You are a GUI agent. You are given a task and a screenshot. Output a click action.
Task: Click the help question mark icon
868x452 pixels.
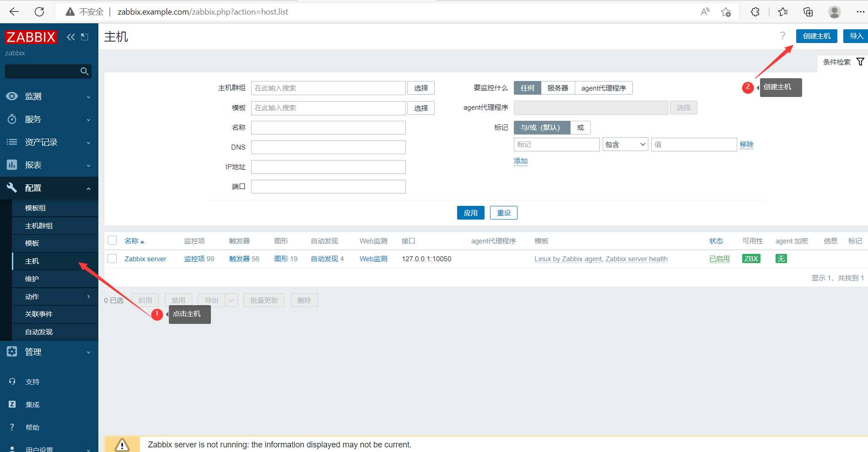click(x=782, y=36)
